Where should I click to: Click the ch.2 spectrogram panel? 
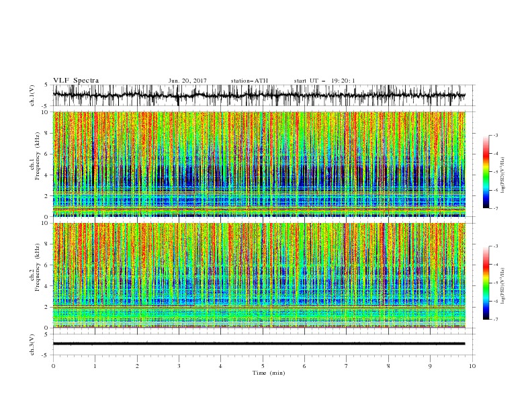click(x=259, y=275)
